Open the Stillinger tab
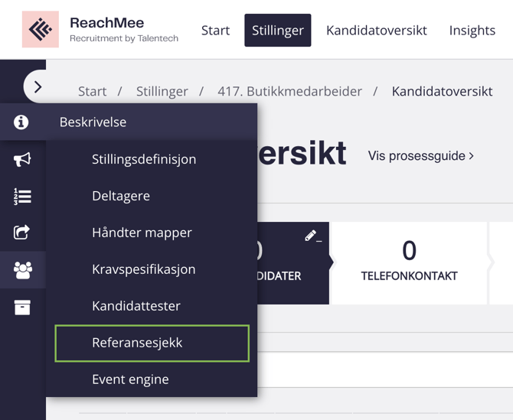Screen dimensions: 513x420 278,31
